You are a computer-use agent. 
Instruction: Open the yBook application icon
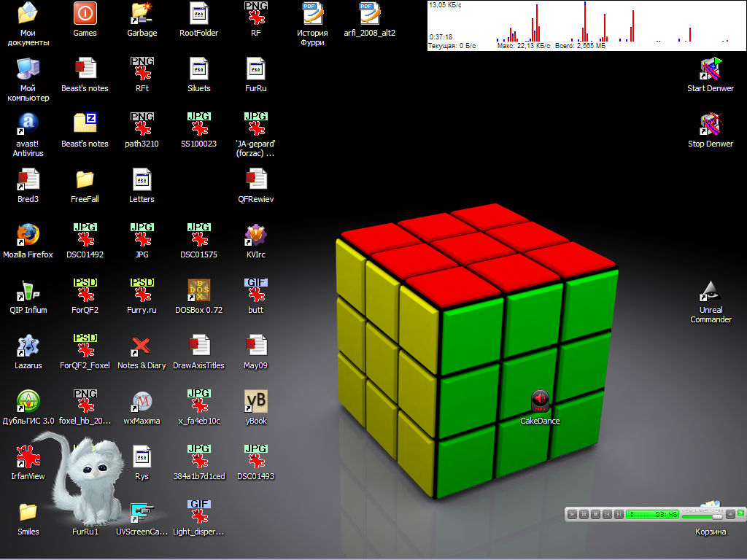256,401
